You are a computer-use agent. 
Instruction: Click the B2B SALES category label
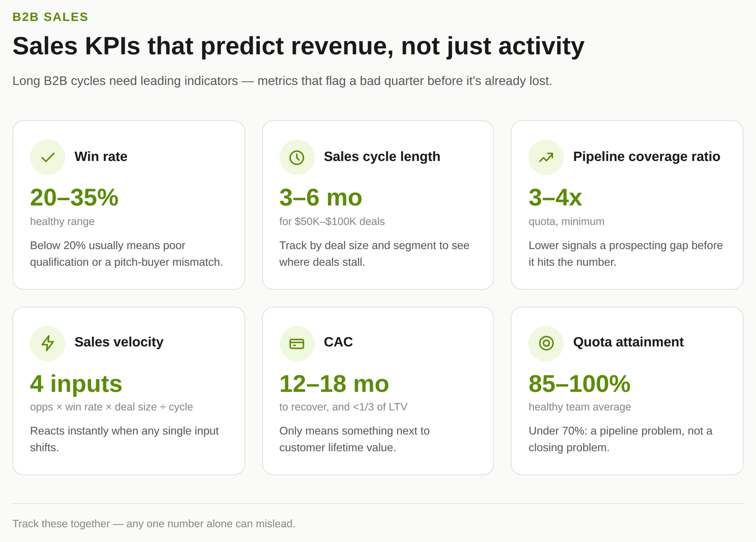(51, 17)
